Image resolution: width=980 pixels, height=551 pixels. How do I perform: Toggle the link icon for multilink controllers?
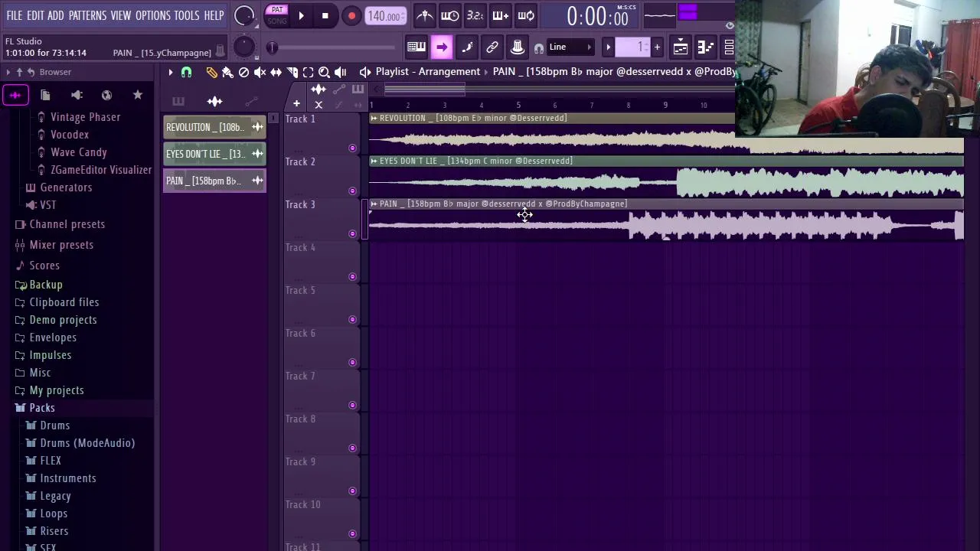(492, 47)
